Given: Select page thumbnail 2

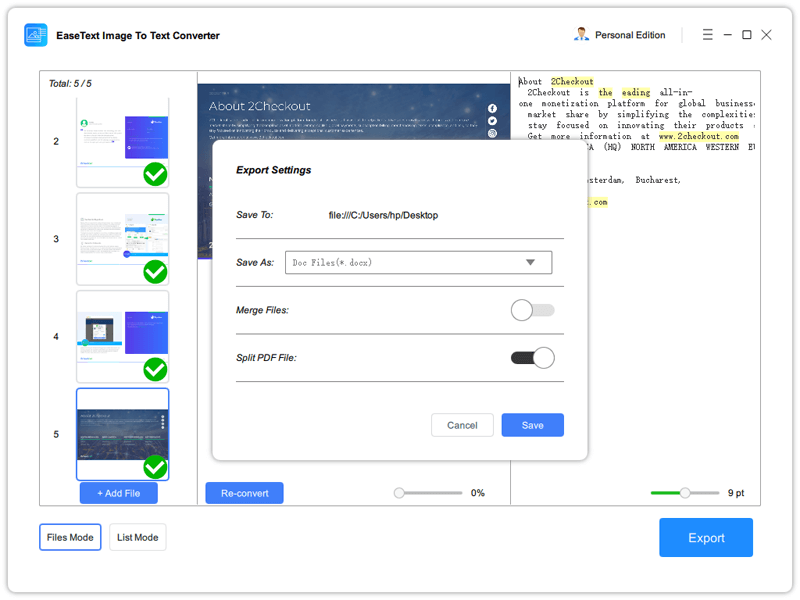Looking at the screenshot, I should click(x=122, y=143).
